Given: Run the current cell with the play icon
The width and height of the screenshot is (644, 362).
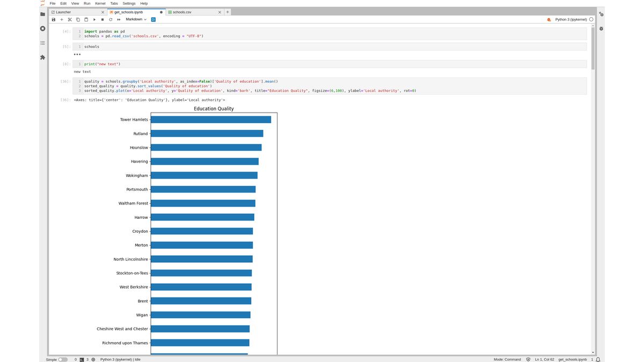Looking at the screenshot, I should [x=94, y=19].
